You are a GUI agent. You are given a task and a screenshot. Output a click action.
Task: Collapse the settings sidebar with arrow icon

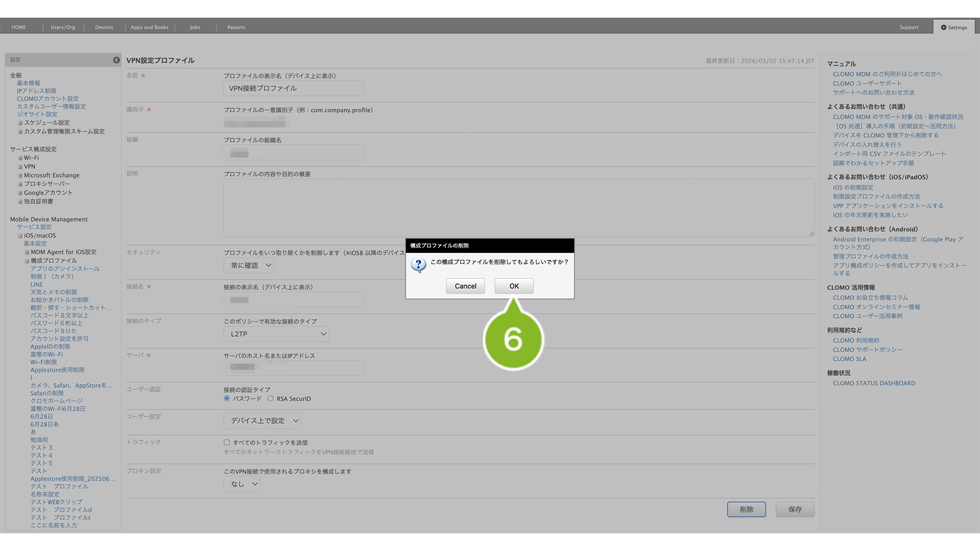[x=116, y=60]
